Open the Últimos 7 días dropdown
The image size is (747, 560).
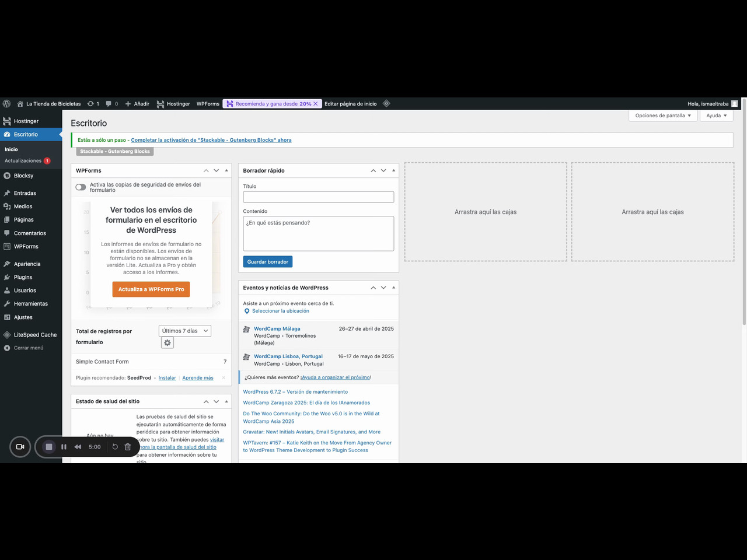click(x=185, y=331)
